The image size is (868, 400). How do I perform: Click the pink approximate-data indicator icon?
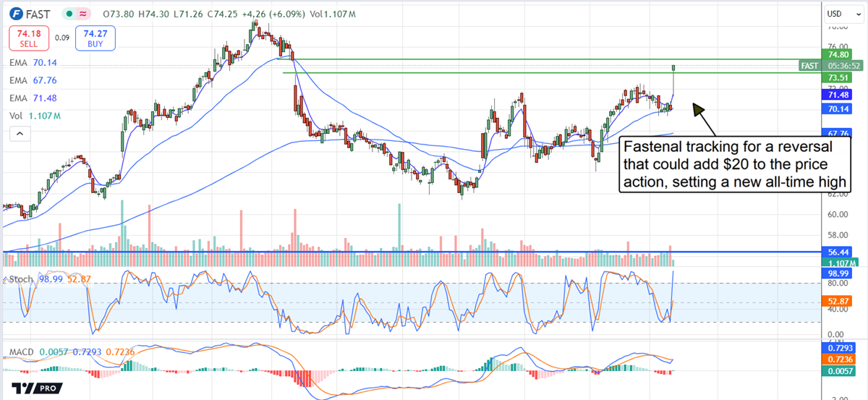click(83, 14)
